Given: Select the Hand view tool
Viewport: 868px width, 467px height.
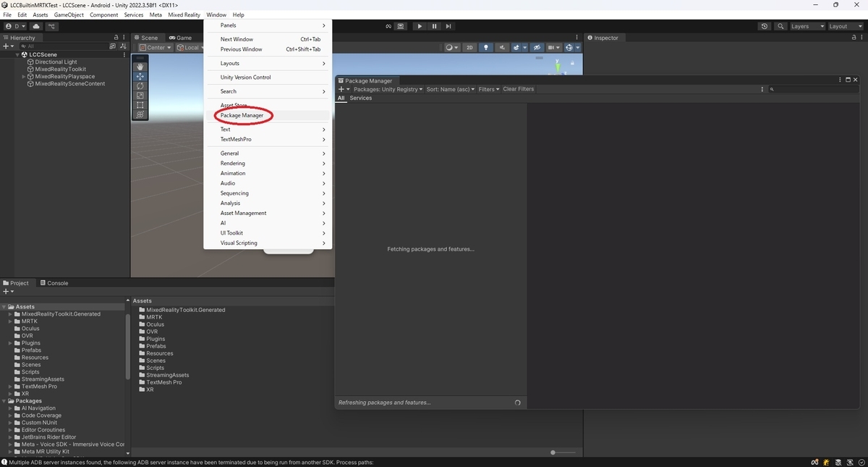Looking at the screenshot, I should click(x=140, y=67).
